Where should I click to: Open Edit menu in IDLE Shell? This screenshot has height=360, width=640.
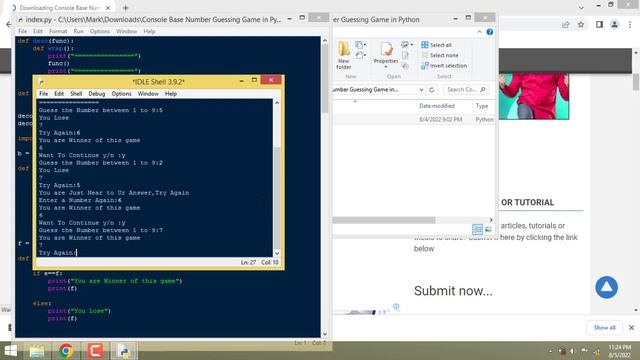coord(59,93)
